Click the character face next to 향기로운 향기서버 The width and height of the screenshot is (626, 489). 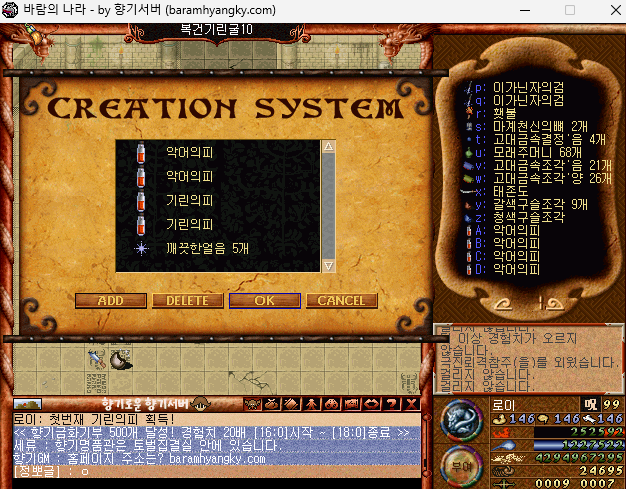point(201,404)
